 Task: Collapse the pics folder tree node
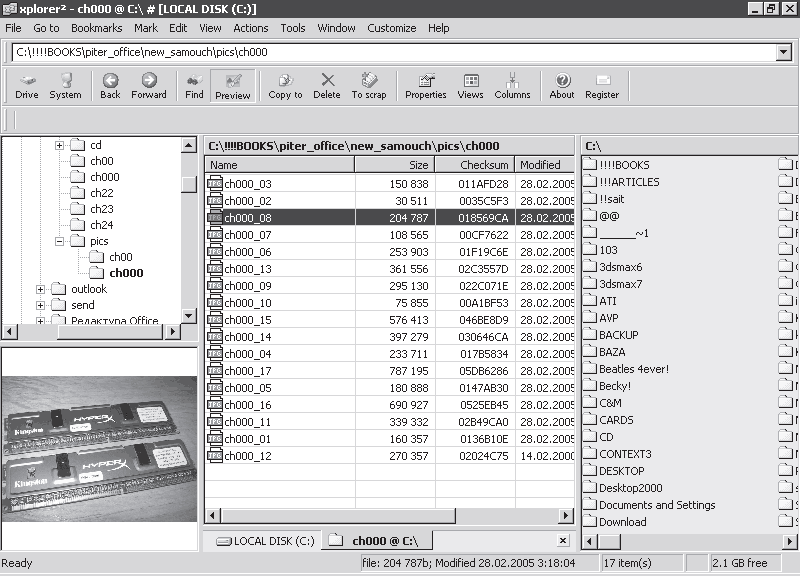pyautogui.click(x=60, y=241)
